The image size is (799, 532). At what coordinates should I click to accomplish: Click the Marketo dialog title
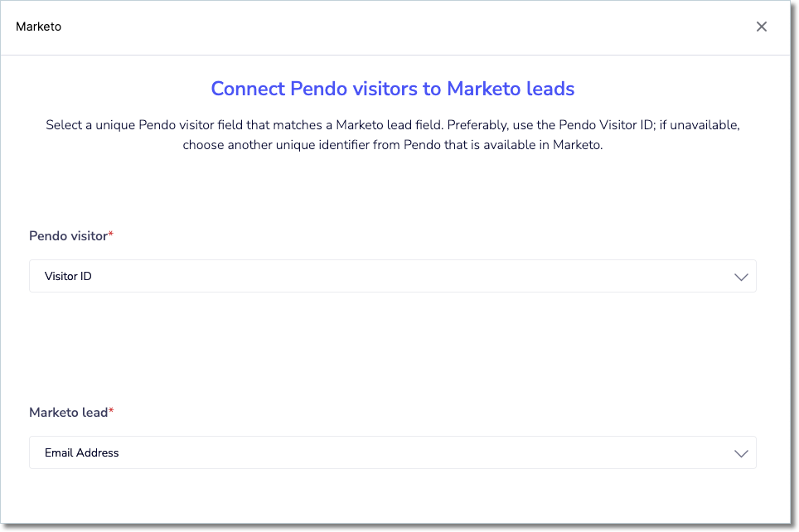click(x=38, y=27)
